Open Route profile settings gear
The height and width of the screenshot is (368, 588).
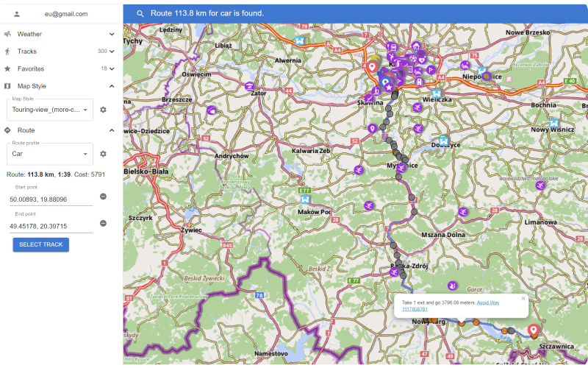pyautogui.click(x=104, y=154)
